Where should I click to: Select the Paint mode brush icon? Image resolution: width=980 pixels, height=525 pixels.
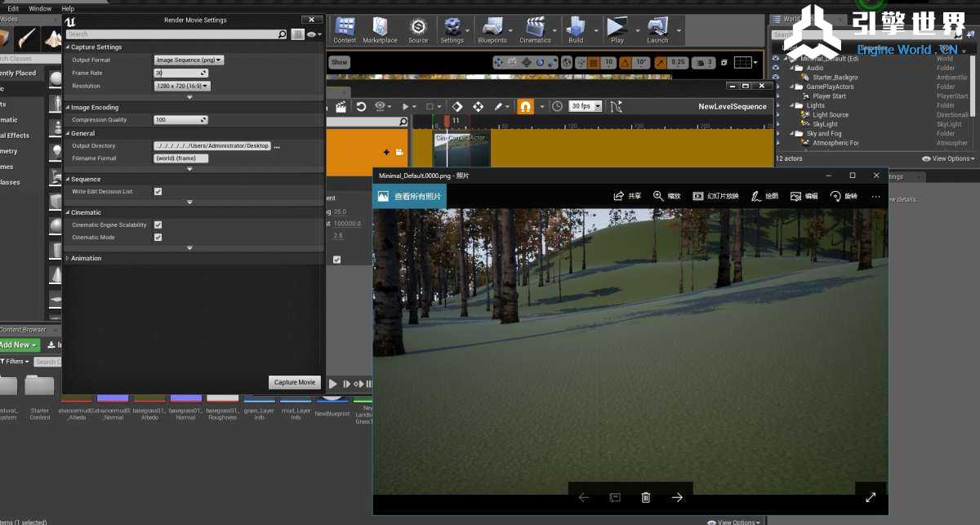pyautogui.click(x=26, y=38)
